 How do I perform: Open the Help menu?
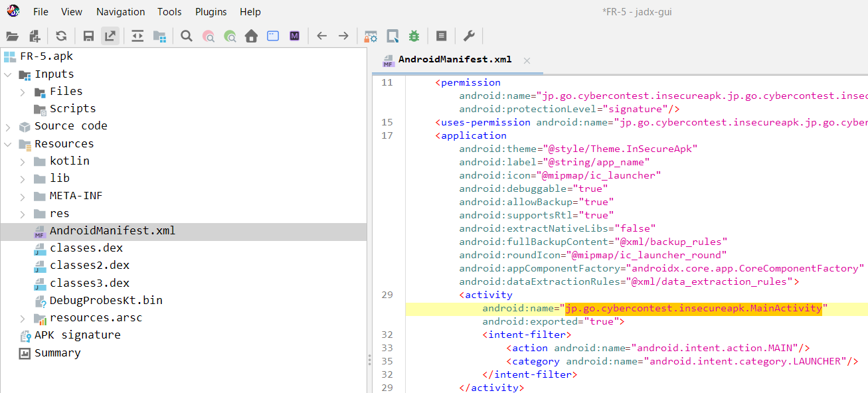250,12
